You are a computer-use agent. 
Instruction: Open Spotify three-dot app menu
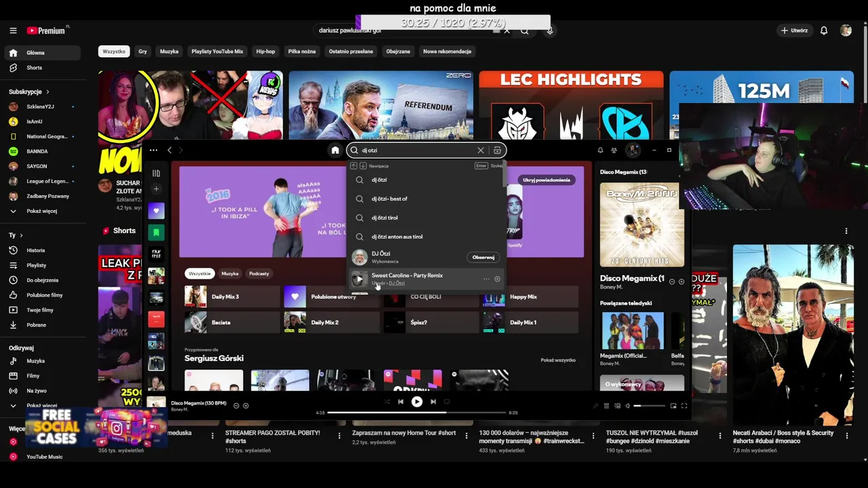point(154,150)
